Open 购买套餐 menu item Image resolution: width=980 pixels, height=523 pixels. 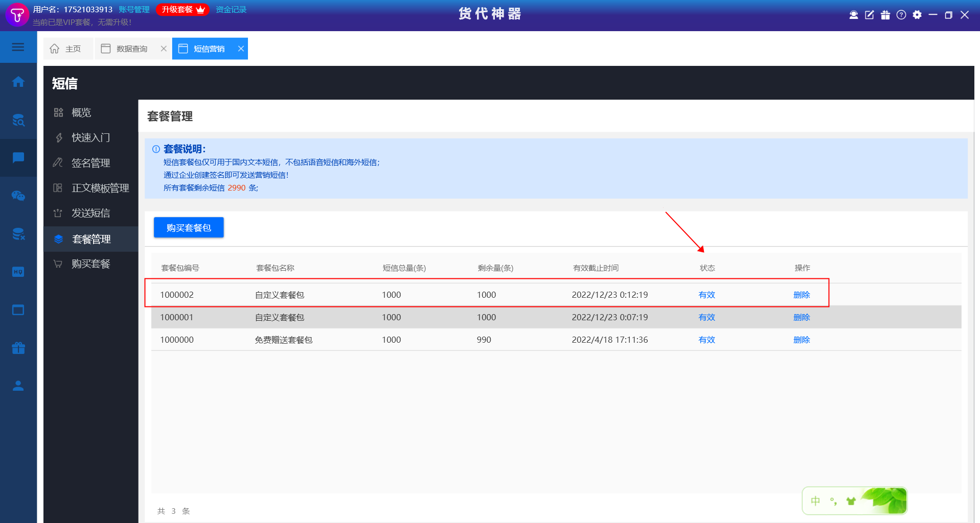(90, 264)
